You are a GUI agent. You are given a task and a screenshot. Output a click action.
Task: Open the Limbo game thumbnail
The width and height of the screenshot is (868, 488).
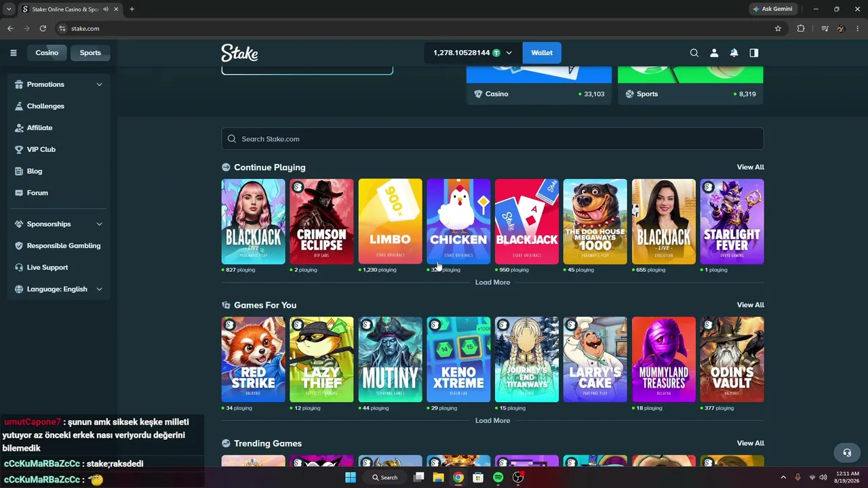(390, 222)
